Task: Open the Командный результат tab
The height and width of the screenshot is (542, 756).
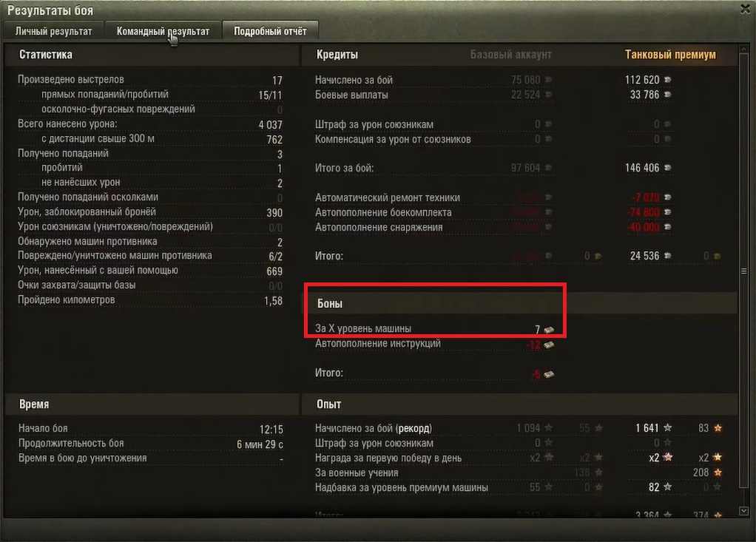Action: (163, 31)
